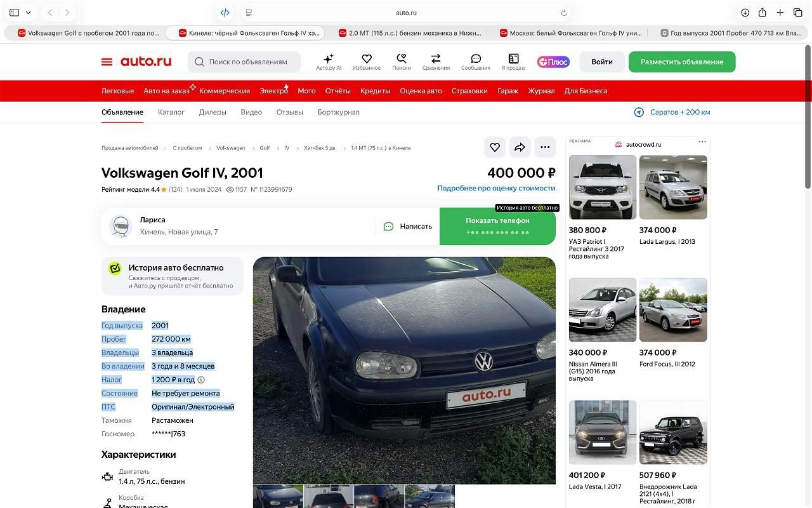Screen dimensions: 812x508
Task: Open Авто.ру AI assistant
Action: coord(329,62)
